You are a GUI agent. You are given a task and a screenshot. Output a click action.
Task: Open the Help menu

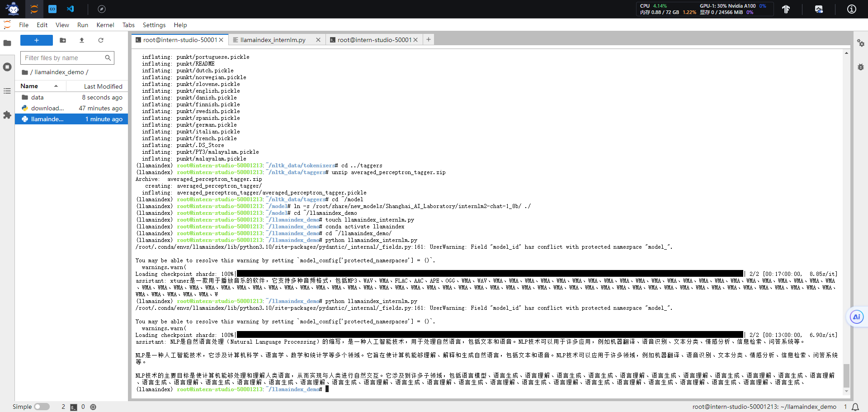(180, 25)
